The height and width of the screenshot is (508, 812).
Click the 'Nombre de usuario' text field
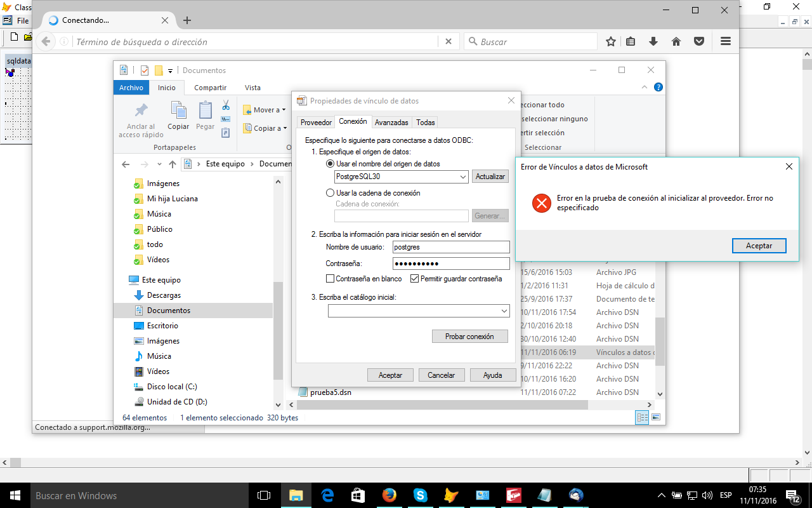450,247
